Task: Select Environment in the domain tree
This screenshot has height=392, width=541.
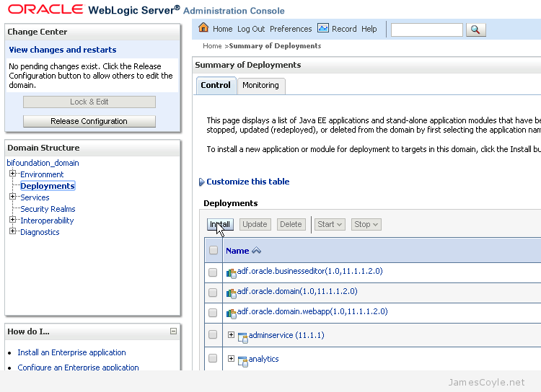Action: pyautogui.click(x=42, y=174)
